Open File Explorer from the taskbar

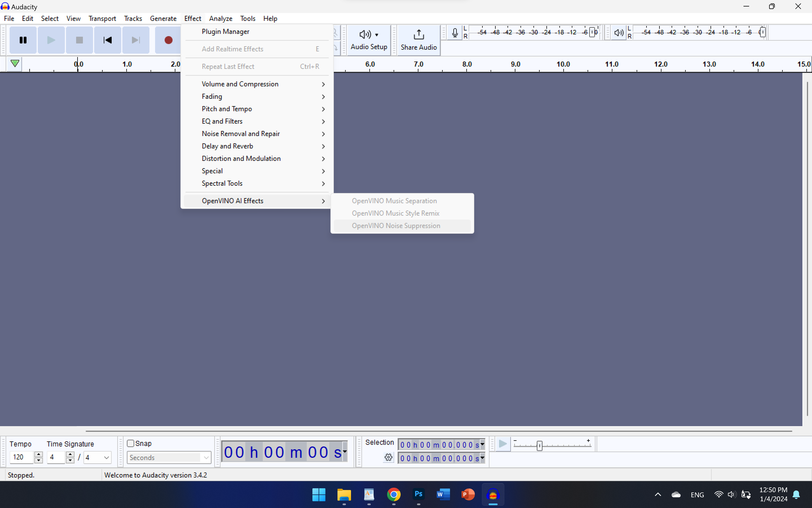click(344, 494)
